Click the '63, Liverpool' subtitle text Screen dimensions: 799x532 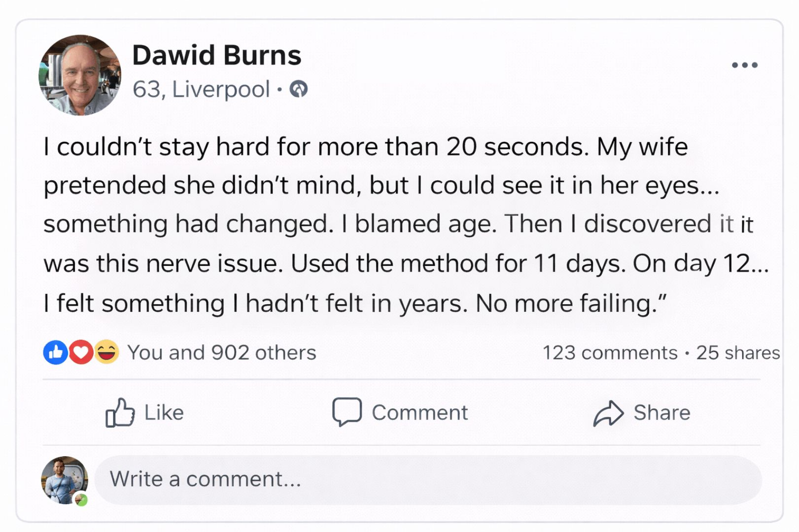pos(201,89)
